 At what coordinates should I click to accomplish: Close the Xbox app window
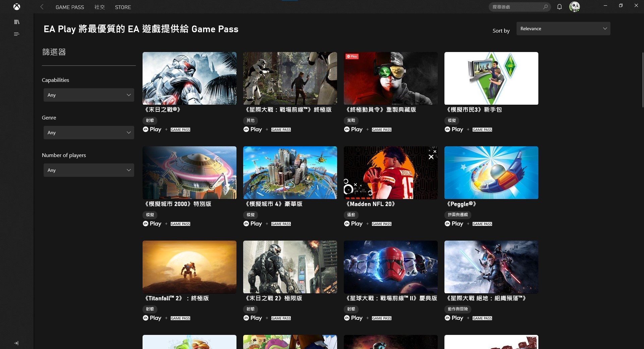pyautogui.click(x=636, y=6)
